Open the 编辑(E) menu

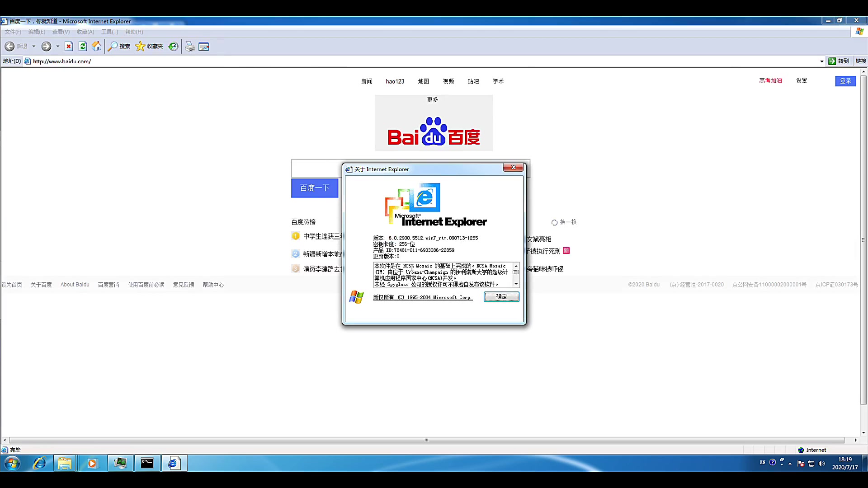[37, 32]
